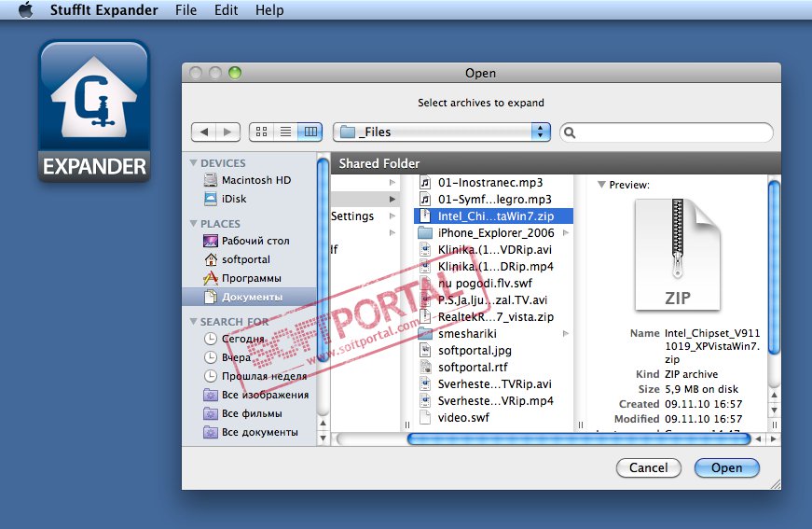This screenshot has width=812, height=529.
Task: Open the smeshariki folder
Action: tap(493, 333)
